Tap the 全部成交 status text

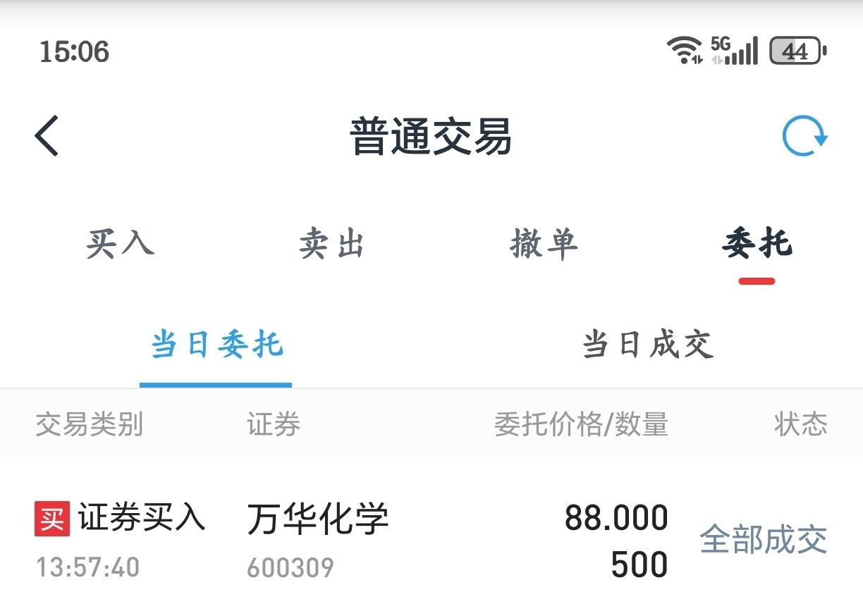pyautogui.click(x=764, y=540)
